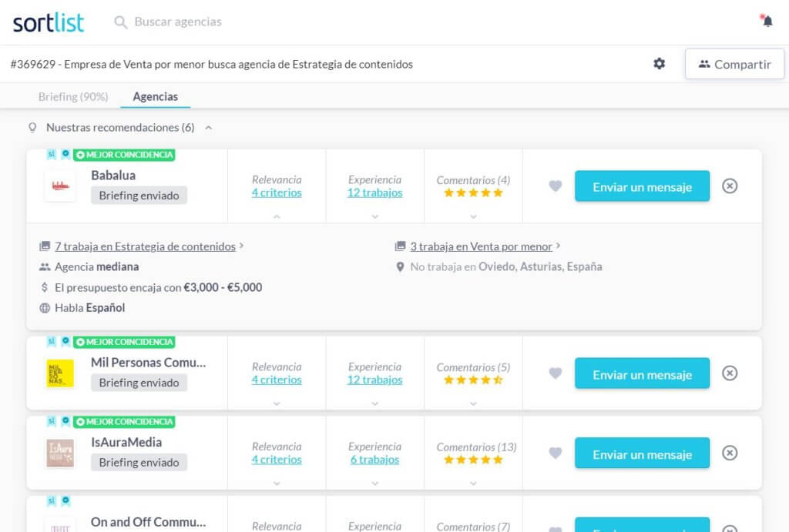Send a message to Mil Personas Comu...
The height and width of the screenshot is (532, 789).
point(642,373)
